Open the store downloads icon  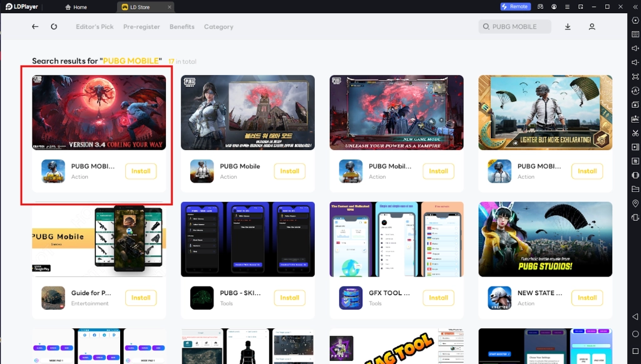(x=568, y=26)
